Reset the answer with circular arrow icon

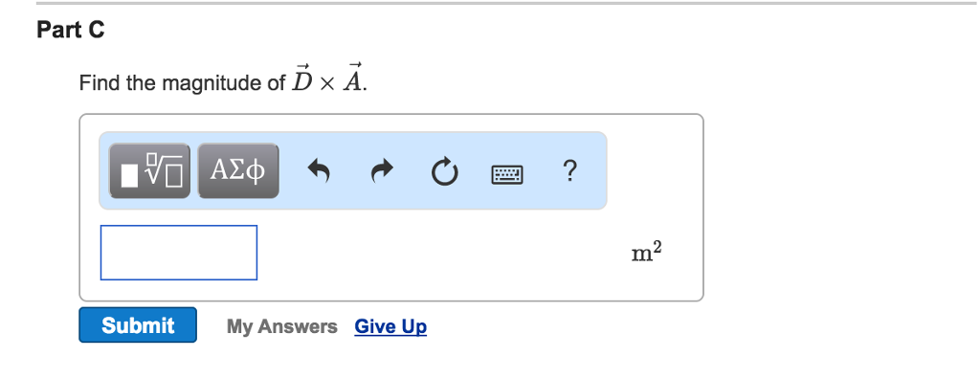pos(444,172)
